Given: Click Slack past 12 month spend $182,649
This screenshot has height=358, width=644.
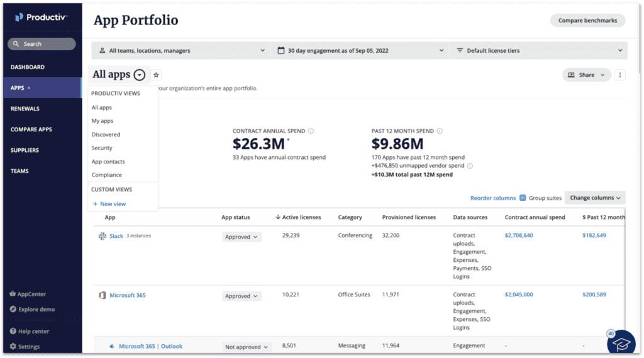Looking at the screenshot, I should click(594, 236).
